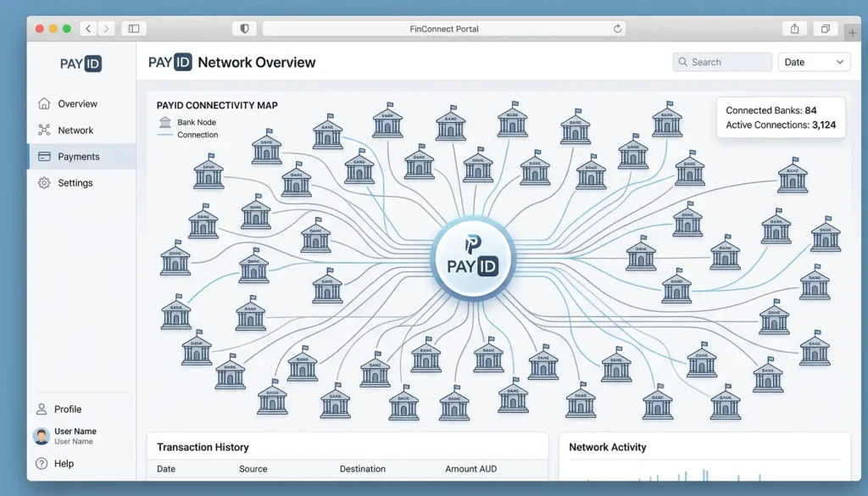Focus the Search input field
Screen dimensions: 868x496
coord(722,62)
